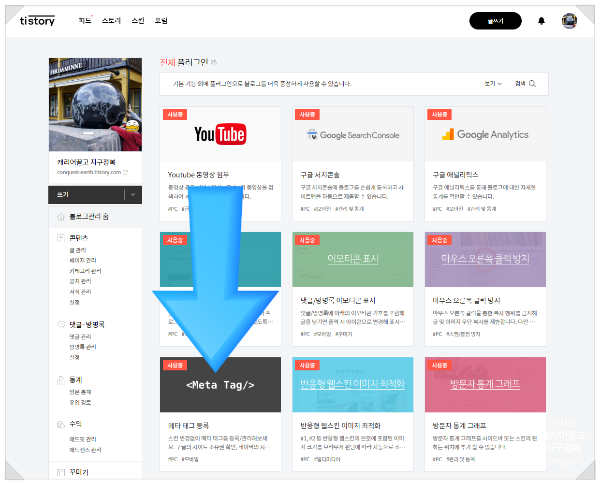Open 애드핏 관리 in the sidebar
The width and height of the screenshot is (600, 484).
pyautogui.click(x=83, y=439)
